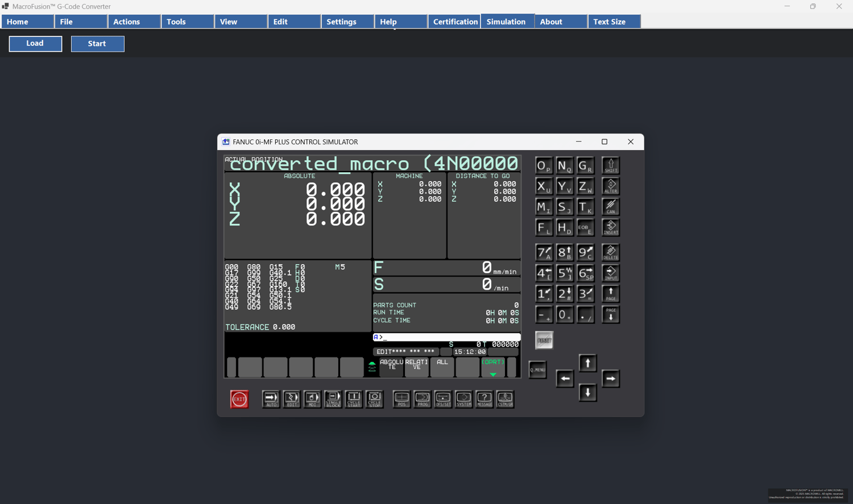The width and height of the screenshot is (853, 504).
Task: Click the N/Q address key
Action: pos(565,166)
